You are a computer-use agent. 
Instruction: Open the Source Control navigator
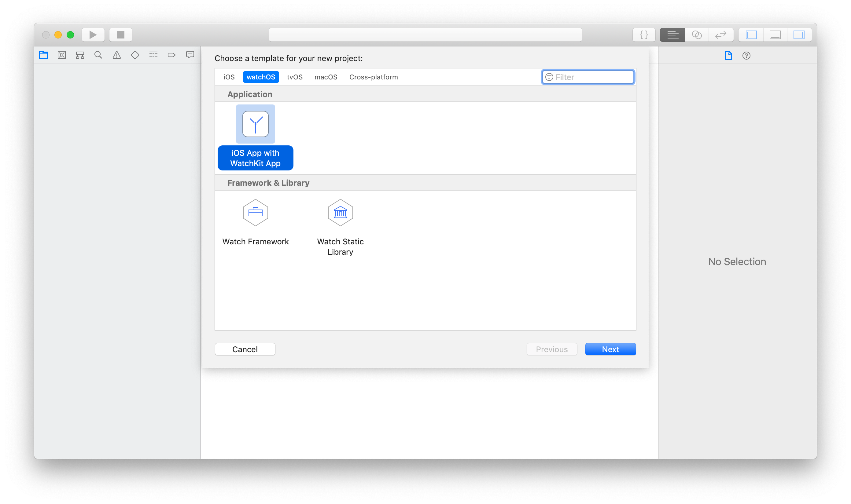click(62, 55)
